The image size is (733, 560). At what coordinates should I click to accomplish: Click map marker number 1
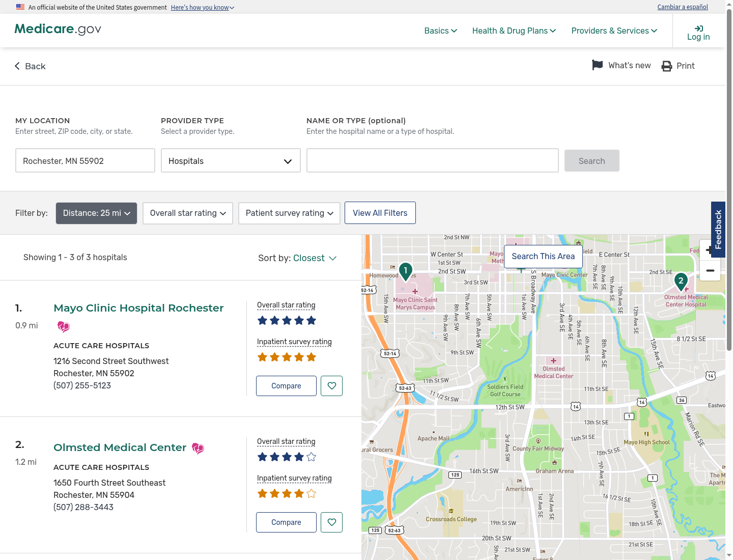click(406, 271)
